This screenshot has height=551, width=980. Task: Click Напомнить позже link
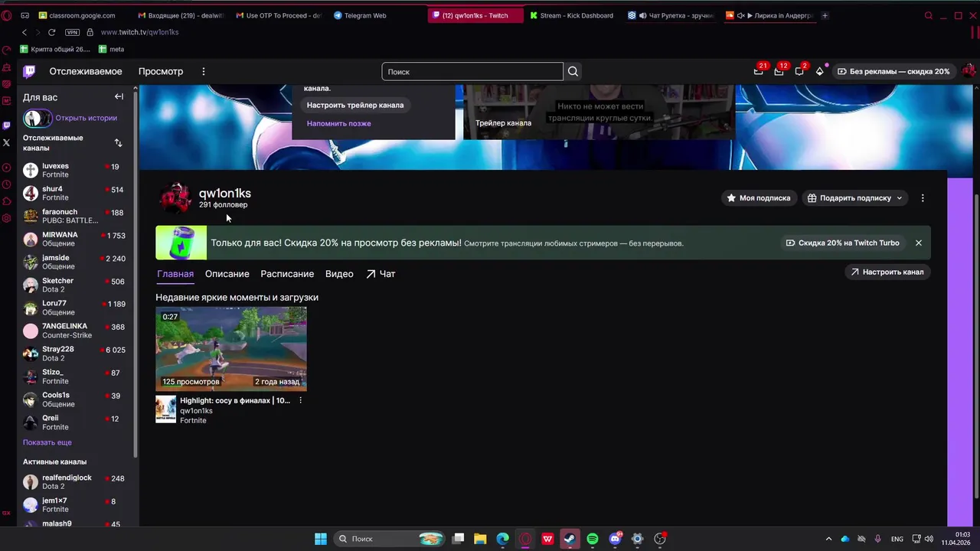coord(338,123)
